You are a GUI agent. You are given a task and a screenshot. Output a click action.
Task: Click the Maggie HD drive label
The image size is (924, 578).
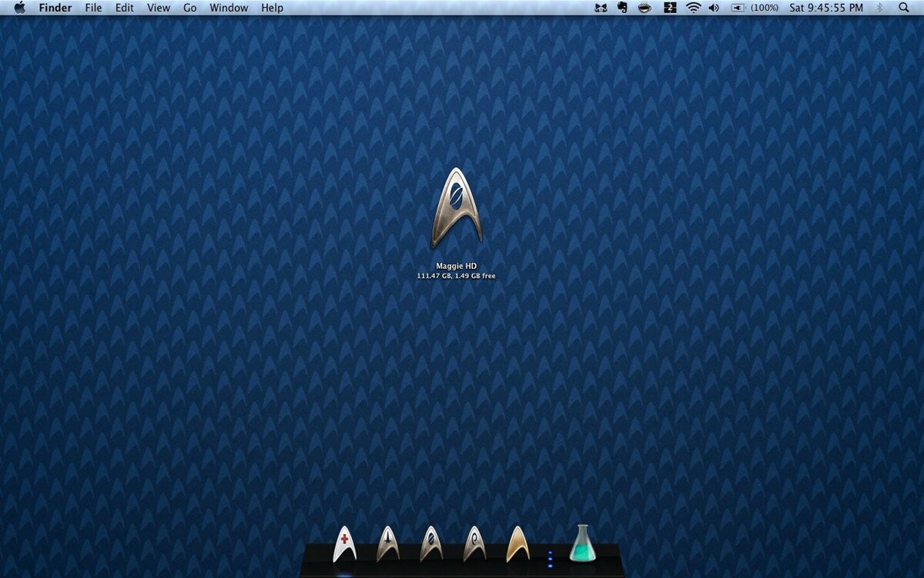click(457, 266)
